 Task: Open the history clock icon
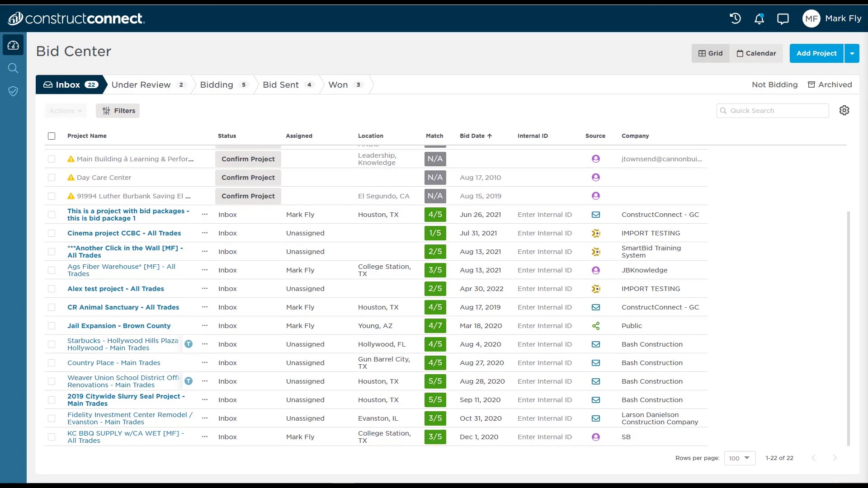(735, 19)
